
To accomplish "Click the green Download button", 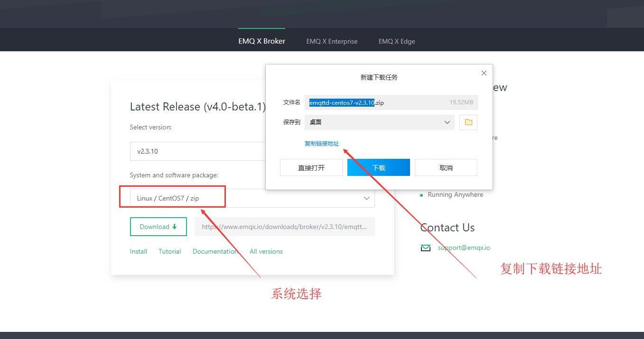I will tap(159, 227).
